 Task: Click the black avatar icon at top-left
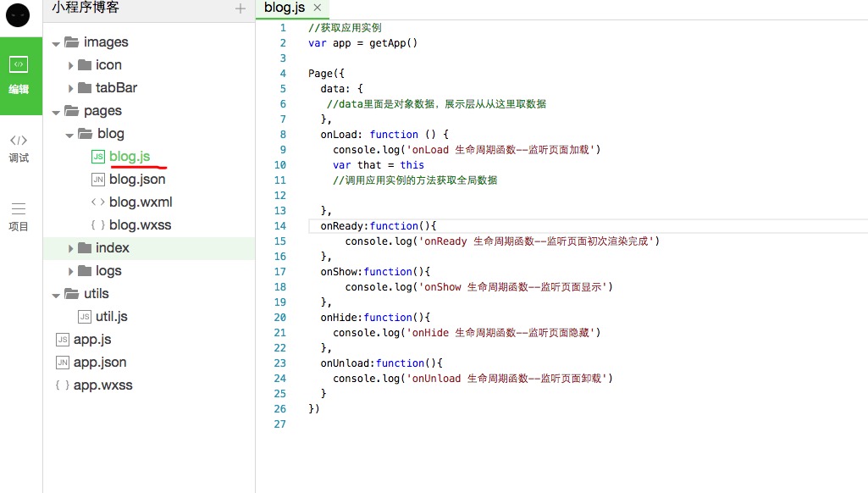[x=18, y=14]
